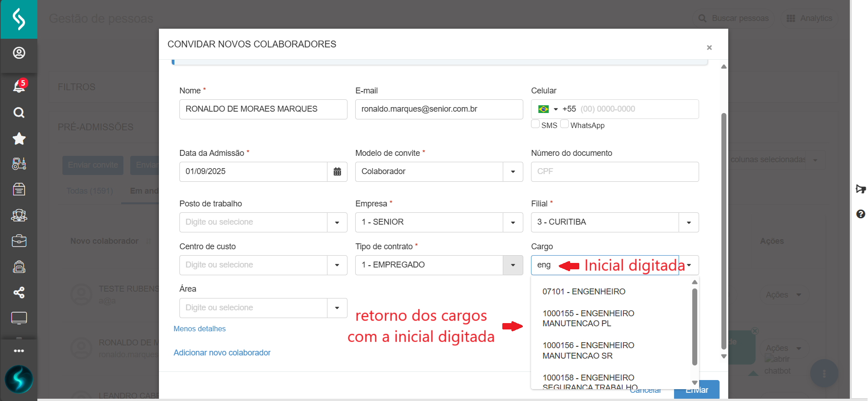Click dropdown list scrollbar down arrow
The width and height of the screenshot is (868, 401).
point(694,383)
